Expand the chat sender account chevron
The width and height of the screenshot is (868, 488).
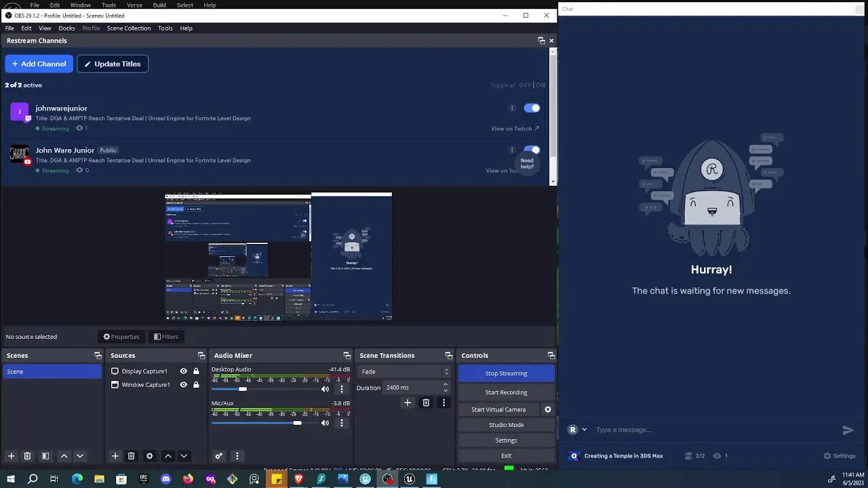pos(585,430)
